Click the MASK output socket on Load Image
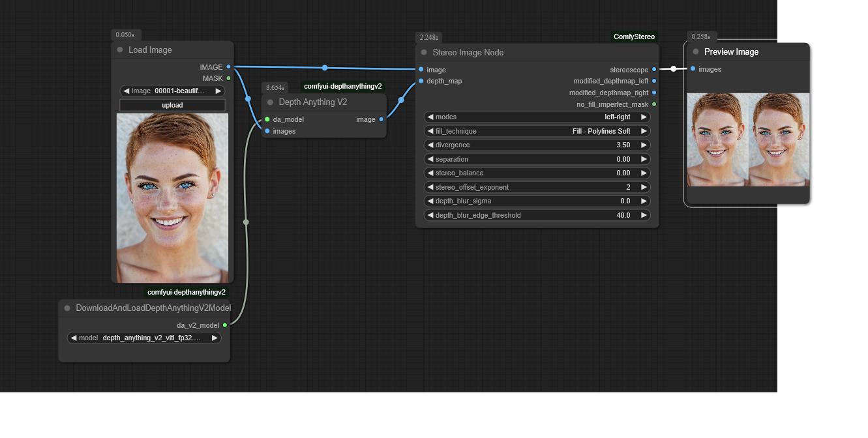The image size is (868, 438). (x=228, y=78)
